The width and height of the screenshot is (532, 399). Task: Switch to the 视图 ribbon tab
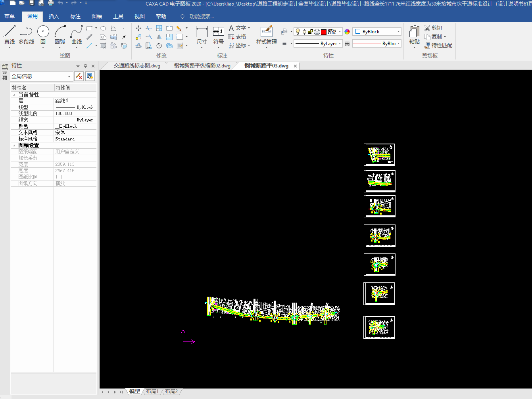140,16
